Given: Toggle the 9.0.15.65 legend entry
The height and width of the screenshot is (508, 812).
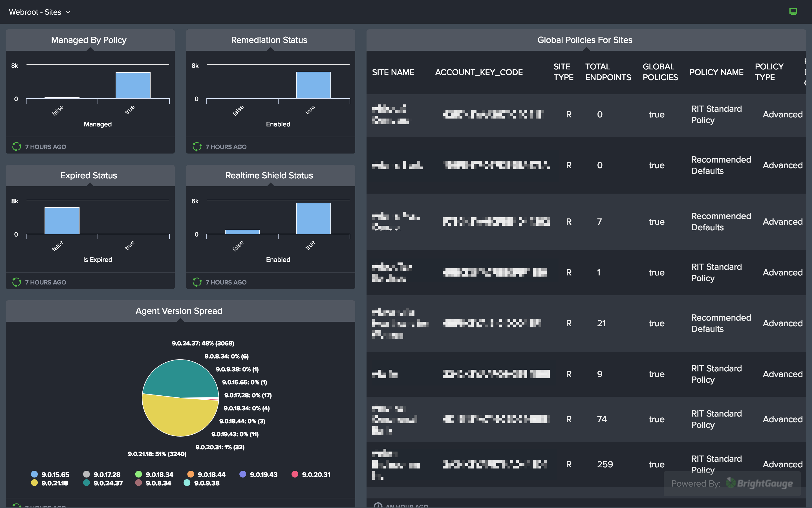Looking at the screenshot, I should click(50, 474).
